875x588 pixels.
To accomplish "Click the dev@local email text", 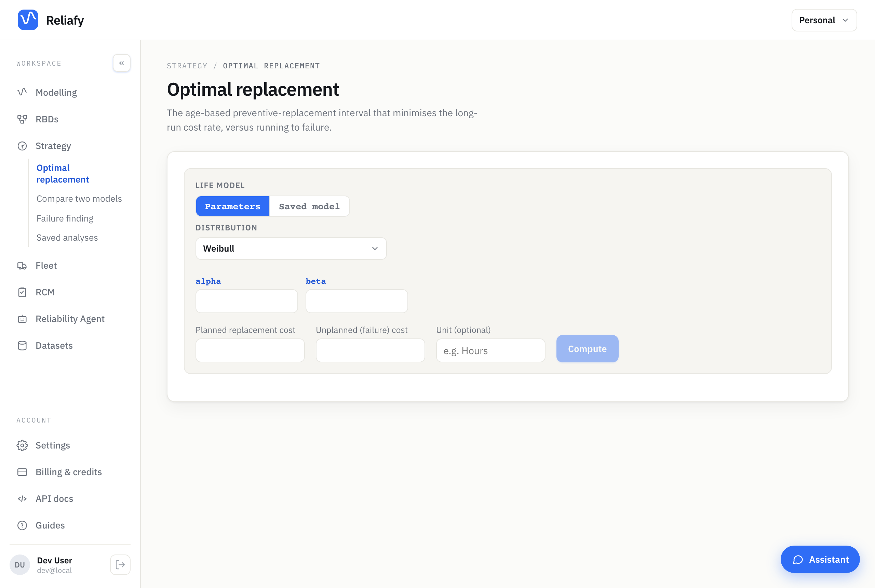I will [x=54, y=570].
